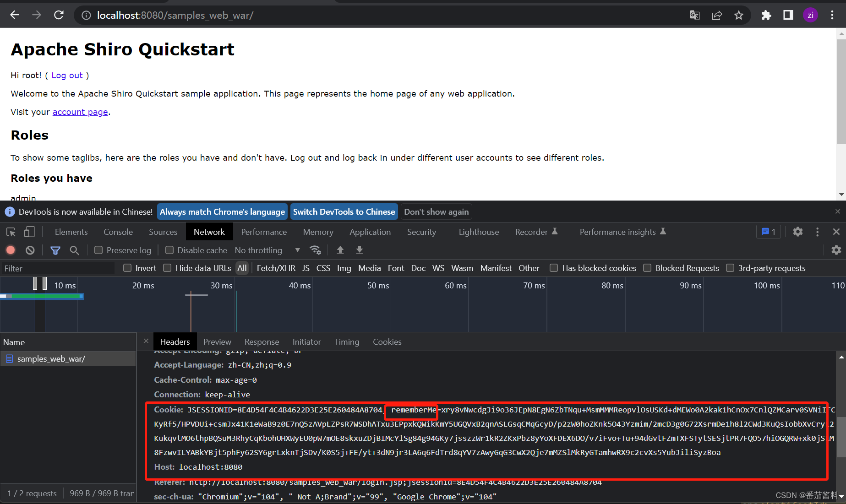Select the samples_web_war/ request row

(68, 359)
